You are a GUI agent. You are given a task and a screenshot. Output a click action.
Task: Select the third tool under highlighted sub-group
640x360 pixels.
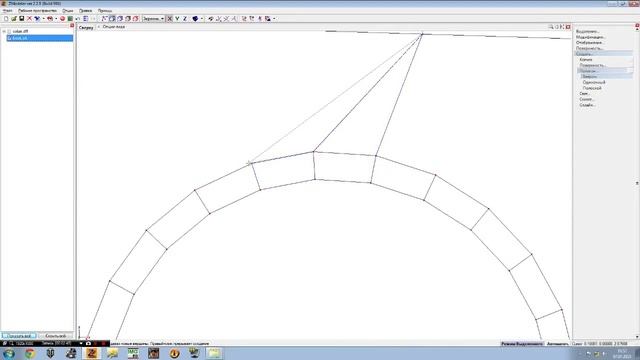pyautogui.click(x=592, y=88)
